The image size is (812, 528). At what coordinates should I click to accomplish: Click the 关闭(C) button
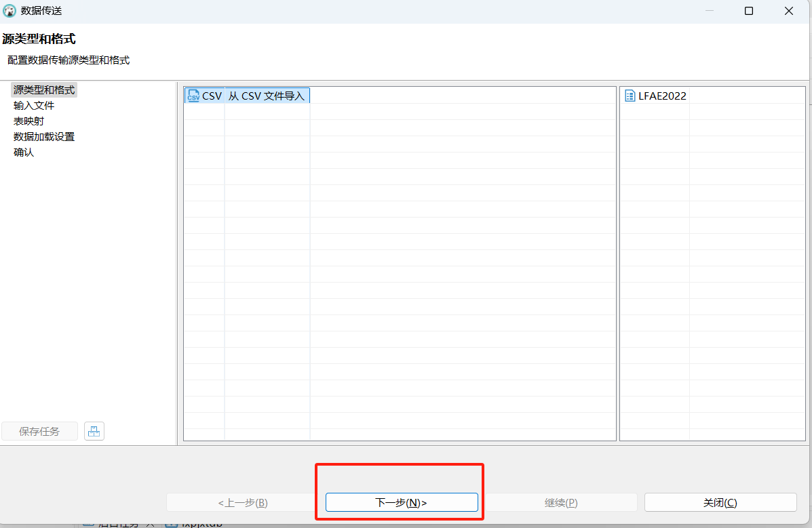click(720, 503)
